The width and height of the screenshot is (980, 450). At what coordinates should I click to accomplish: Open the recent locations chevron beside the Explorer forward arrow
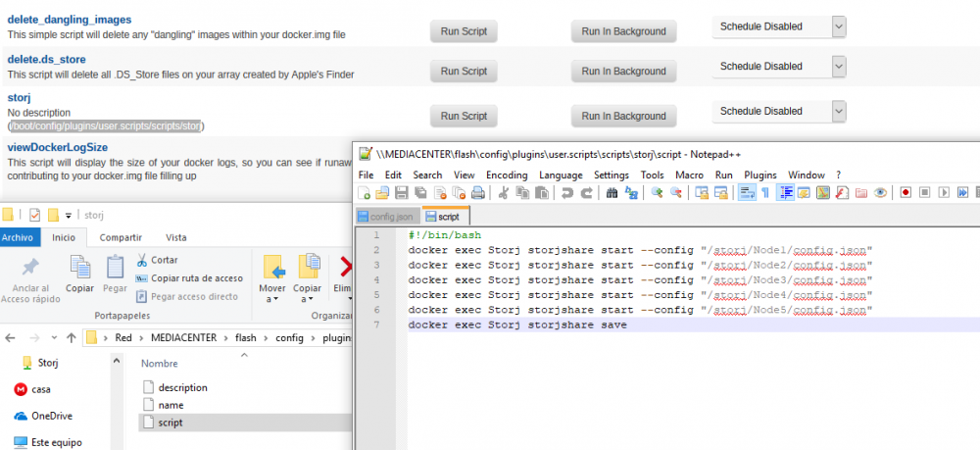54,338
